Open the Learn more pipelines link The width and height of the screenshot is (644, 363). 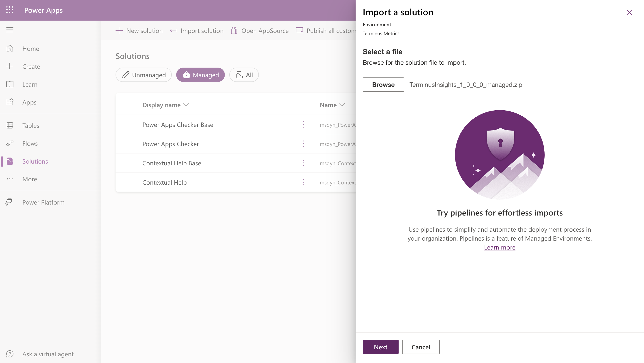click(x=500, y=247)
